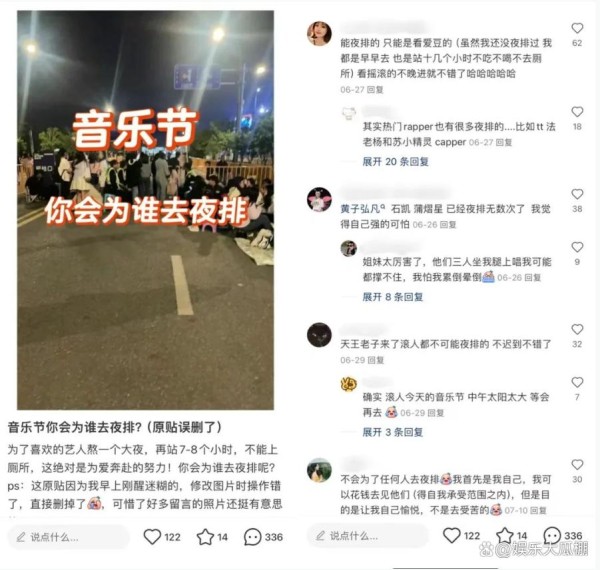The height and width of the screenshot is (570, 600).
Task: Like the comment with 38 likes
Action: click(x=577, y=194)
